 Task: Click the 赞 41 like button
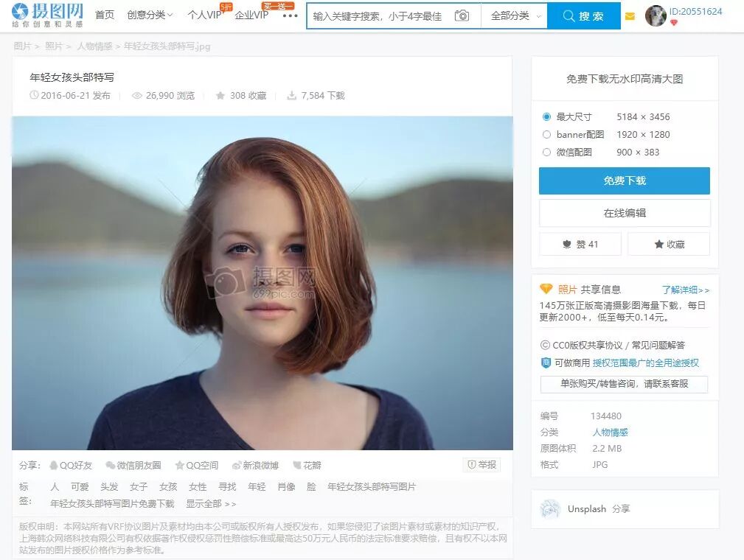click(580, 244)
